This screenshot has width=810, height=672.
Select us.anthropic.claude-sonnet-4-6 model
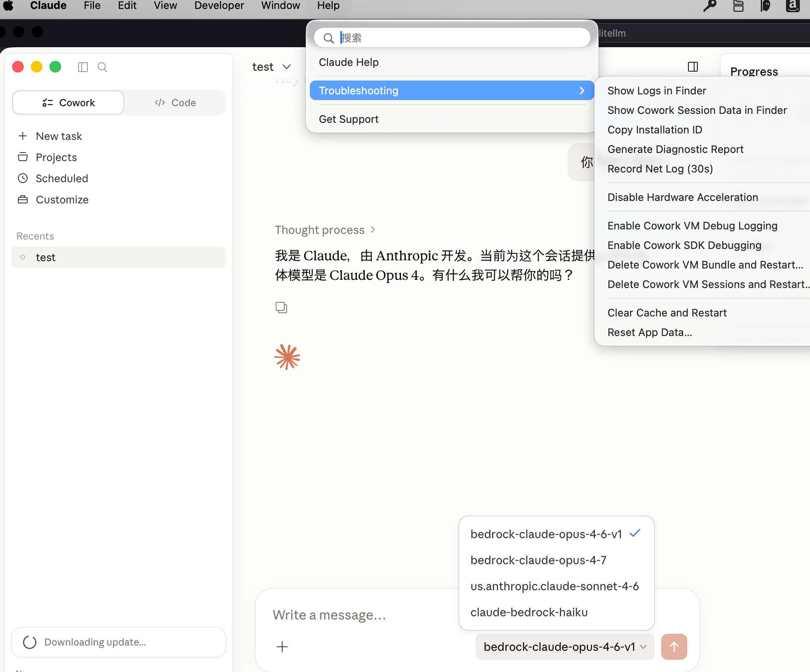[556, 586]
